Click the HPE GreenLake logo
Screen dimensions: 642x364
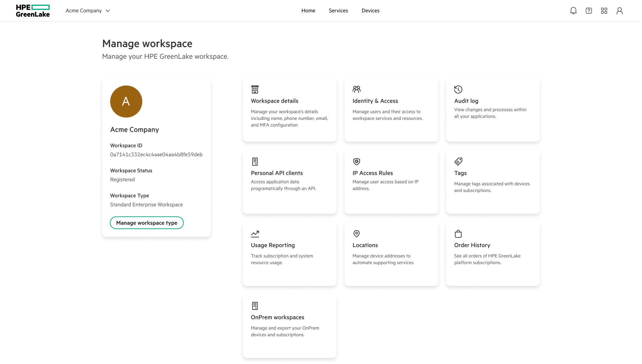33,11
